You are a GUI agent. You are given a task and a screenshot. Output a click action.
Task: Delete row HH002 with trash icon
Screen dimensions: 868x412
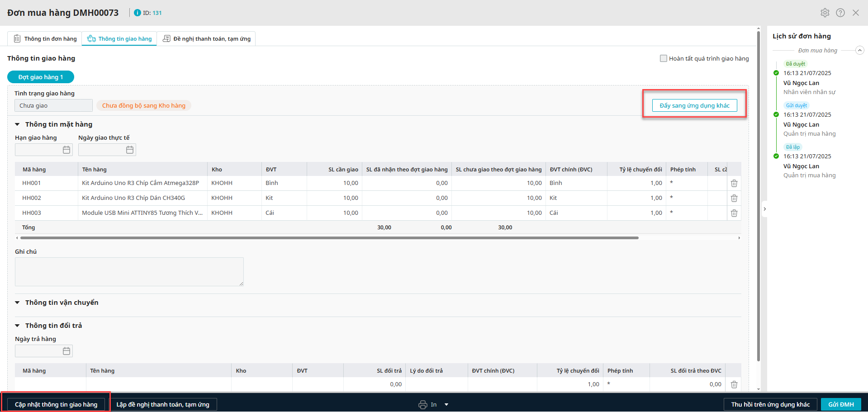734,198
